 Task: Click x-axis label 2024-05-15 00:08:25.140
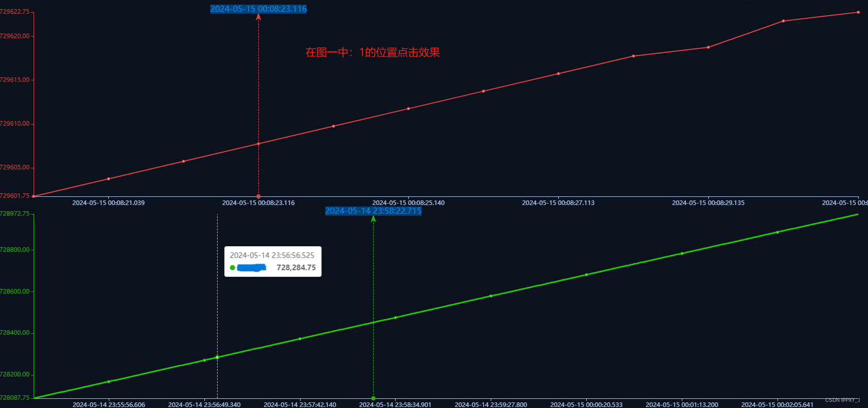tap(408, 203)
